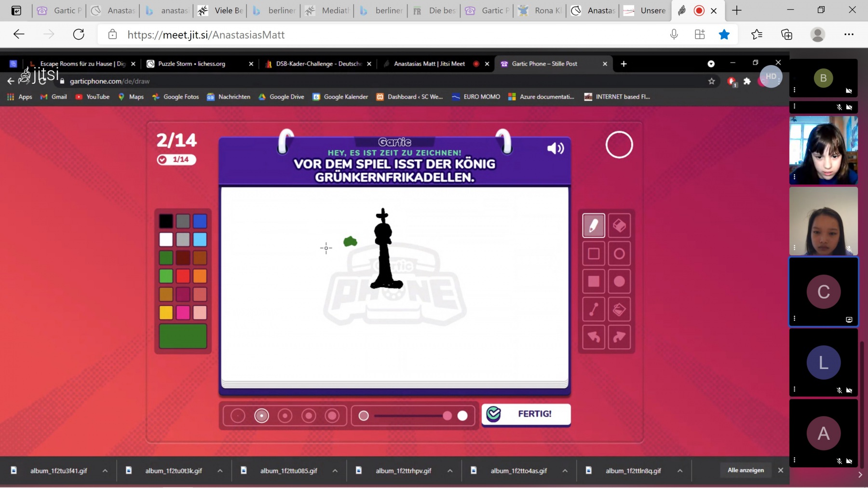Open the menu arrow for album_1f2ttu085.gif
Screen dimensions: 868x488
335,471
